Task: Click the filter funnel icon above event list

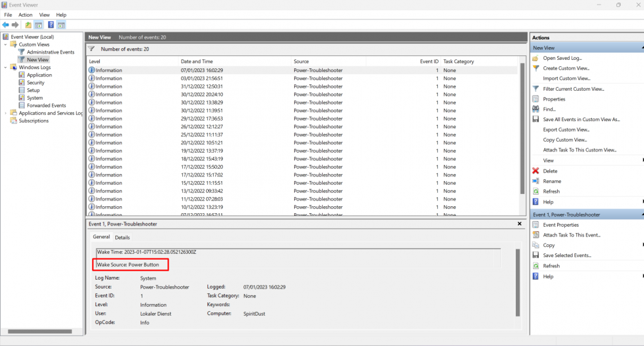Action: [x=91, y=49]
